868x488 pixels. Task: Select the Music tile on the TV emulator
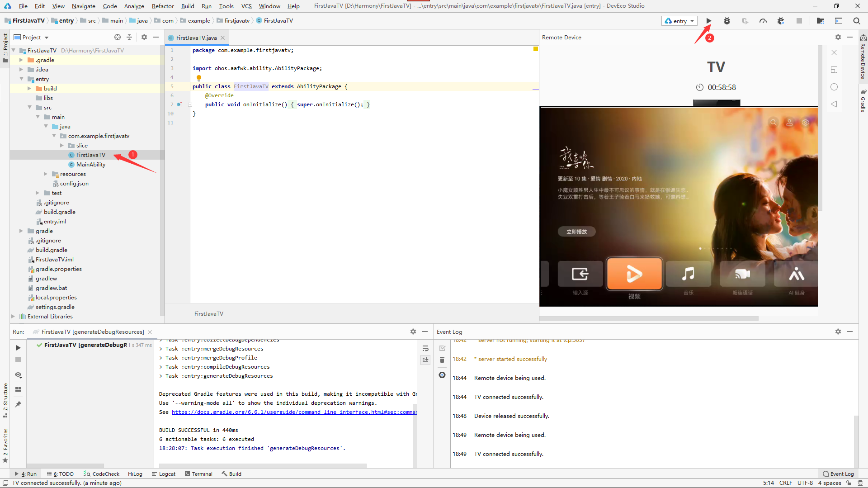688,274
